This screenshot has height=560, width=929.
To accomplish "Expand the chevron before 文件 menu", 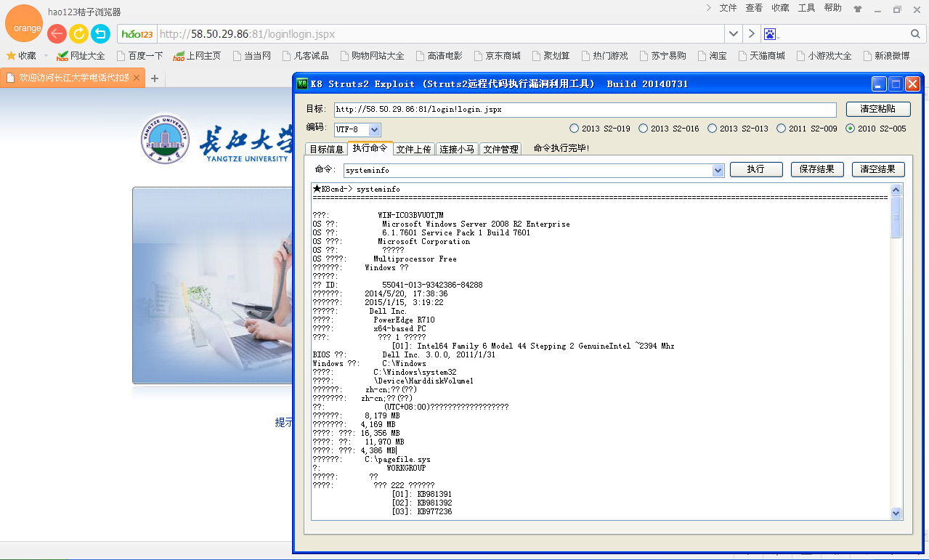I will [x=709, y=8].
